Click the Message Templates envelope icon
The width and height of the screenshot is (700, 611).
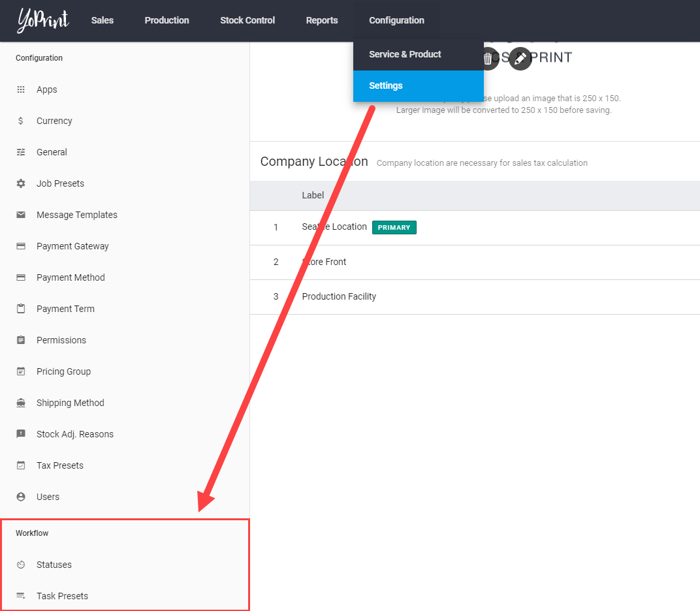click(x=20, y=215)
